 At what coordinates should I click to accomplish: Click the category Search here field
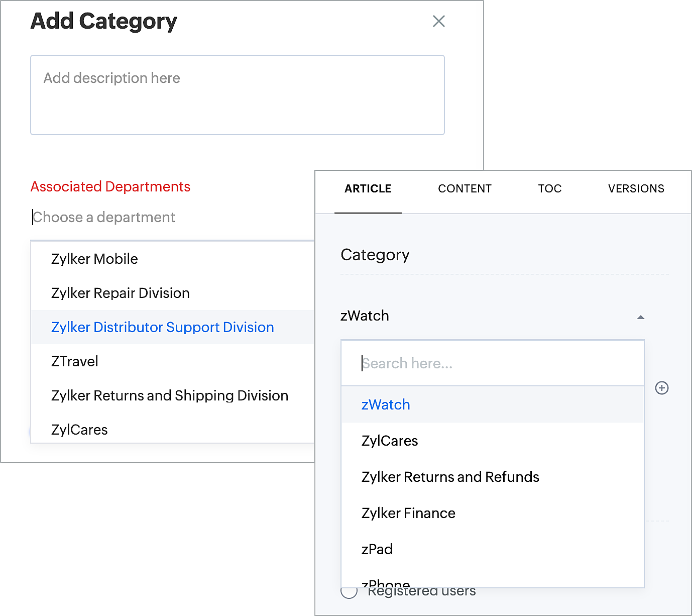pyautogui.click(x=492, y=364)
